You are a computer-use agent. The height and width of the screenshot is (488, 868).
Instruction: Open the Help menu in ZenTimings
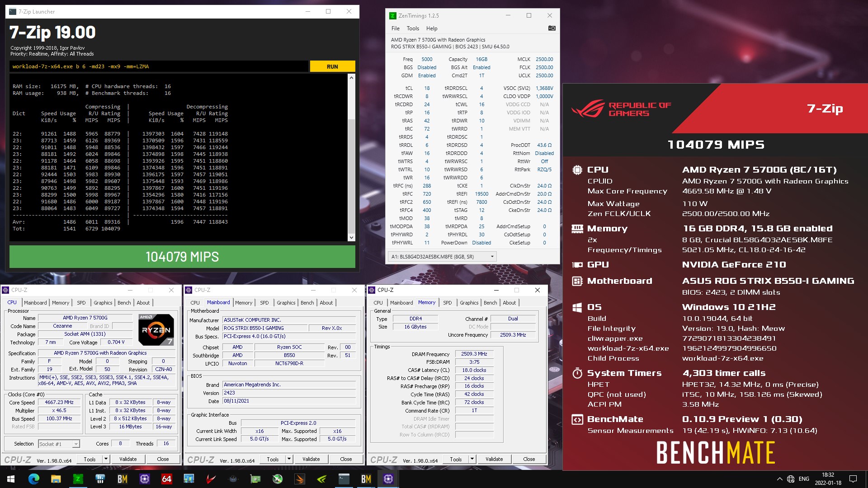(x=432, y=28)
